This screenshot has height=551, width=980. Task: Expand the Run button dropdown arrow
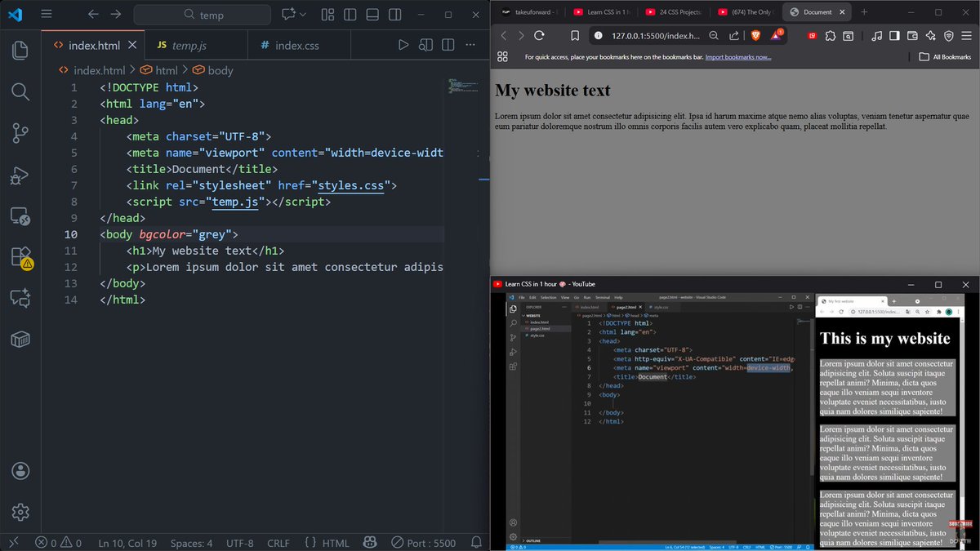click(304, 16)
